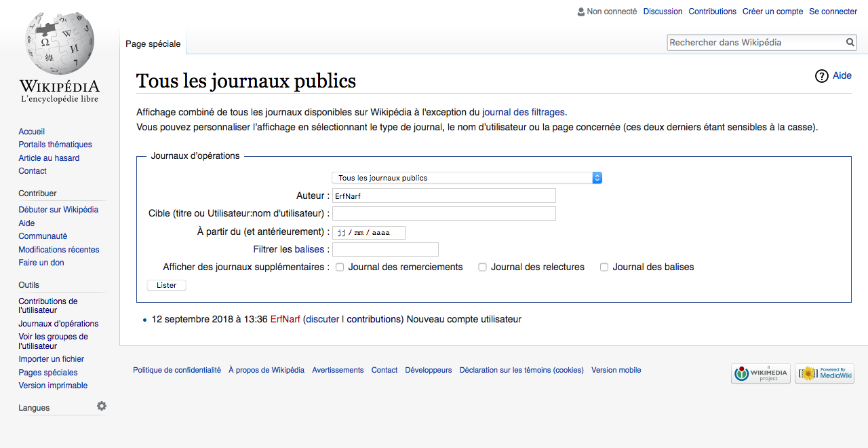
Task: Open Déclaration sur les témoins (cookies)
Action: coord(521,370)
